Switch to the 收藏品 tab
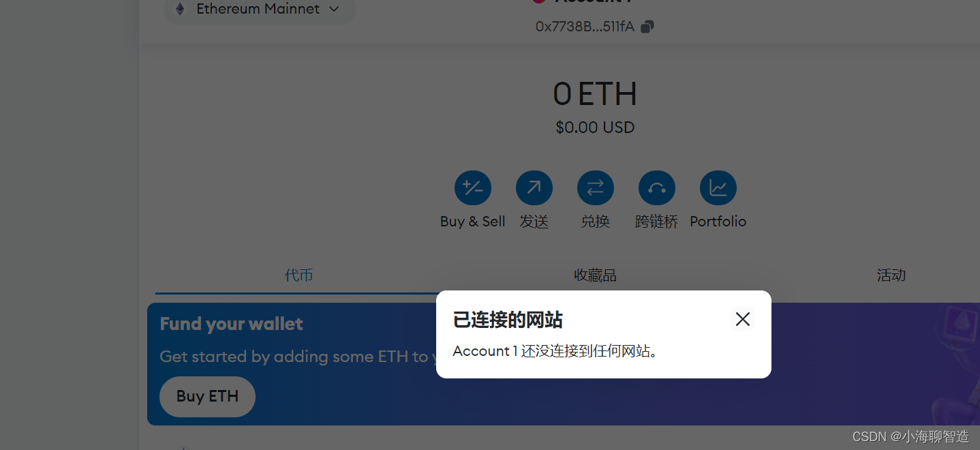The height and width of the screenshot is (450, 980). click(x=595, y=275)
